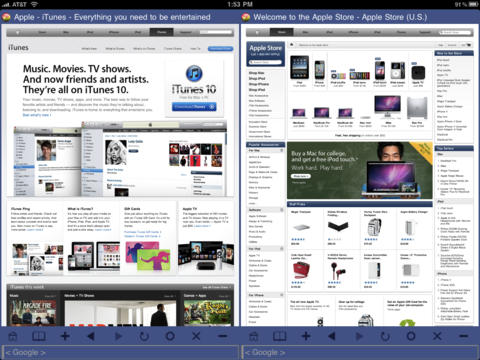Tap the home icon in the right pane toolbar
The width and height of the screenshot is (480, 360).
click(254, 336)
